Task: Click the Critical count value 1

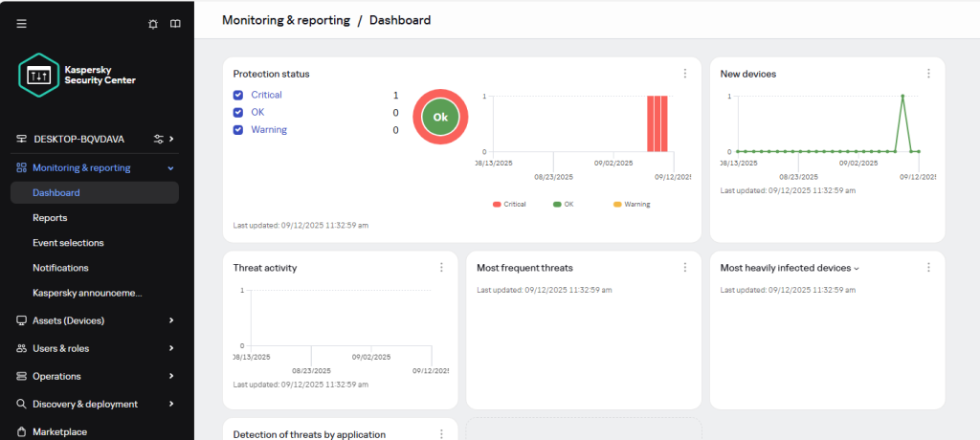Action: (x=395, y=95)
